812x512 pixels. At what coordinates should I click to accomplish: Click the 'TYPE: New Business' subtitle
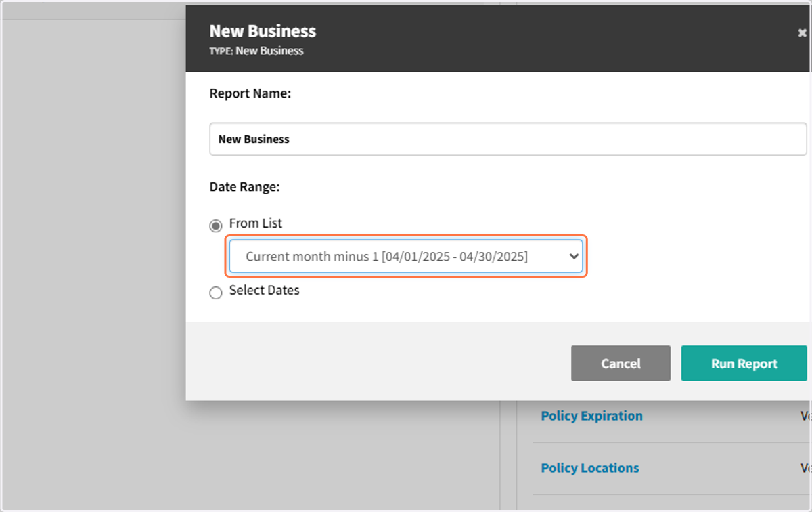click(256, 51)
